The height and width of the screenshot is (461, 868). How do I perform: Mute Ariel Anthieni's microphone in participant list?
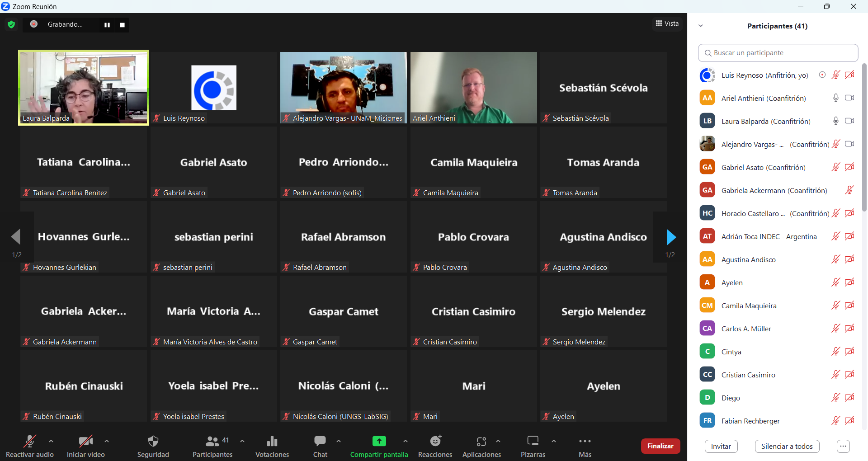click(835, 98)
